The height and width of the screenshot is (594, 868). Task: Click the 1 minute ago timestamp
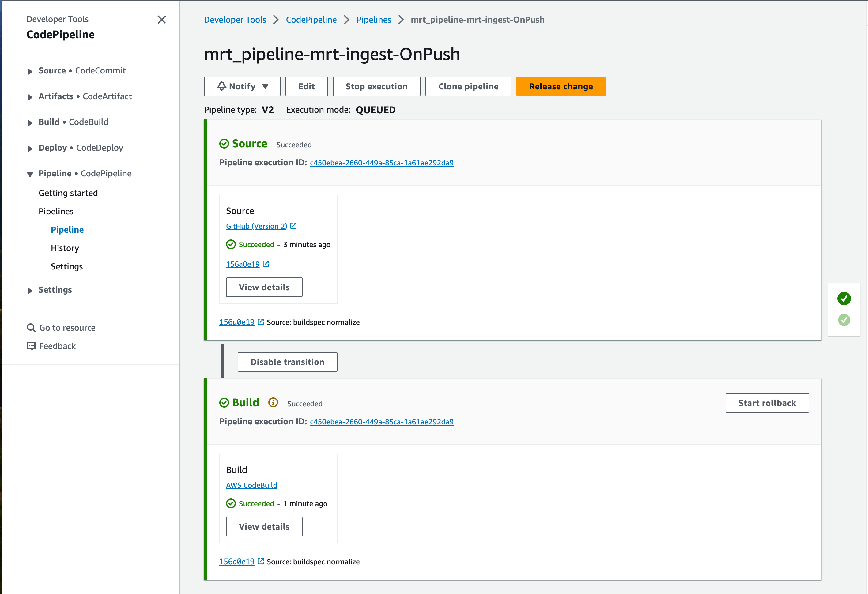(x=305, y=504)
